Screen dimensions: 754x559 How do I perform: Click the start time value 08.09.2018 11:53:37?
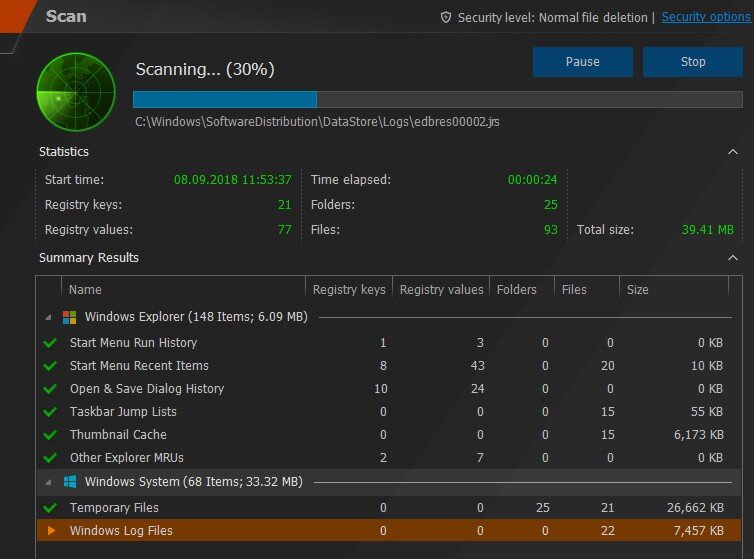point(233,180)
